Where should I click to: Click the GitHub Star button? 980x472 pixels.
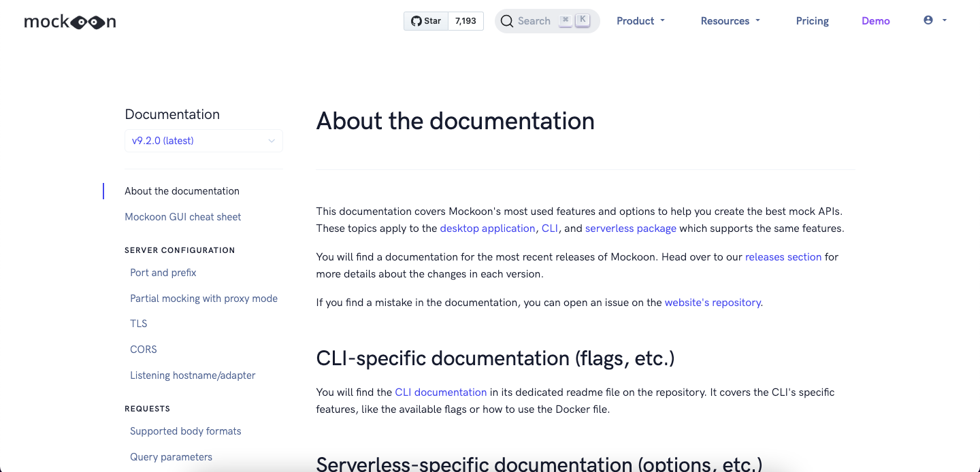pos(426,21)
